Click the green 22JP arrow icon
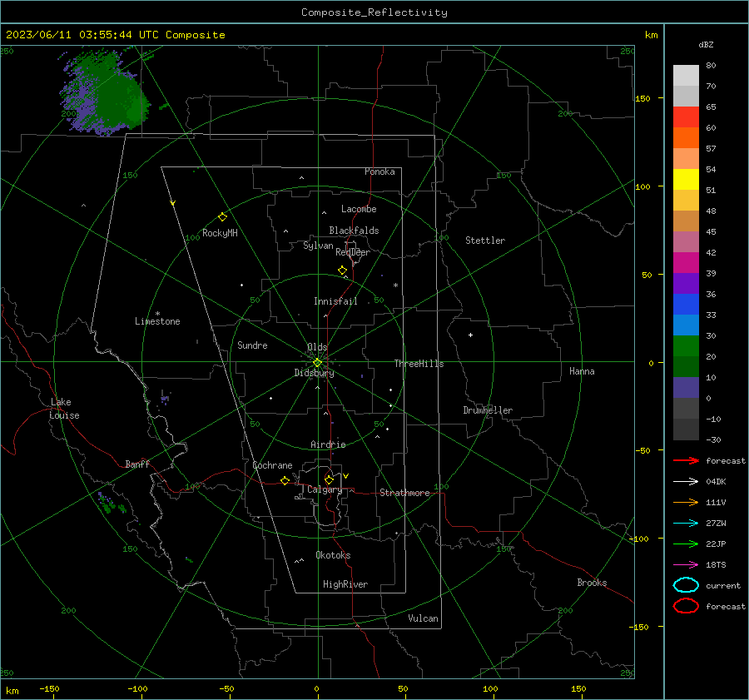Viewport: 749px width, 700px height. 686,544
